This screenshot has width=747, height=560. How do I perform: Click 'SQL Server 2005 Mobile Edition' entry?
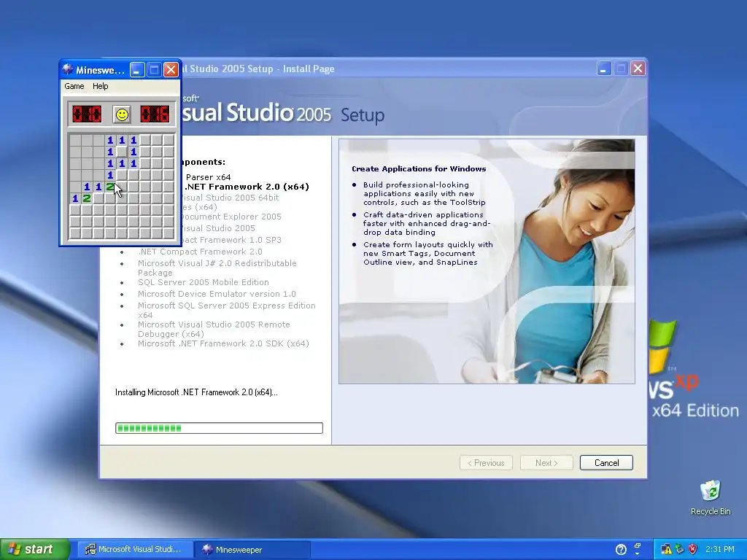tap(204, 282)
